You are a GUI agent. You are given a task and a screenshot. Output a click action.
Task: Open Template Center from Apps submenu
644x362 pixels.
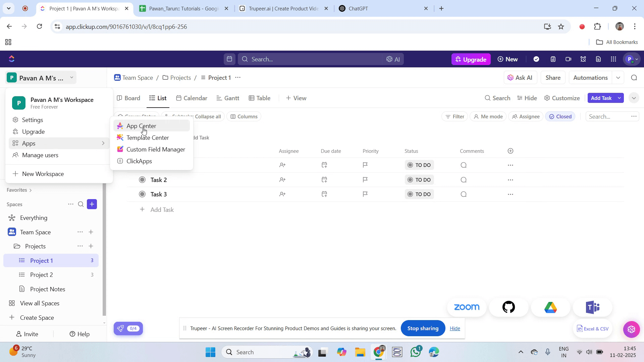pos(148,138)
